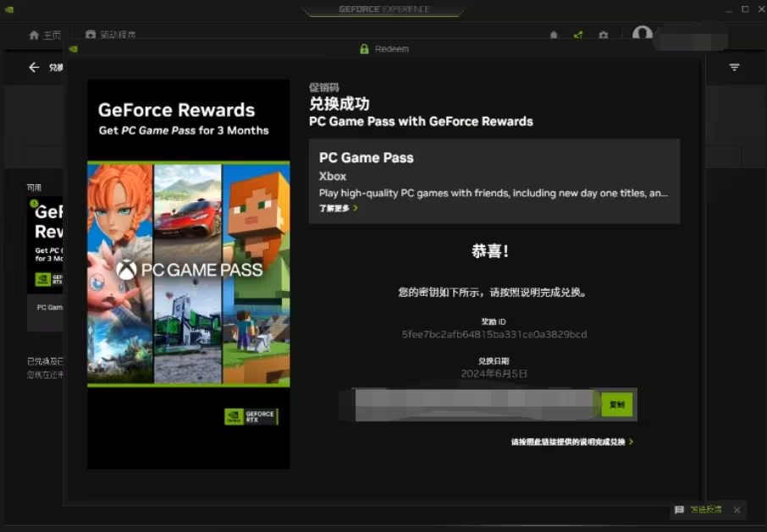
Task: Open the notifications bell
Action: coord(553,36)
